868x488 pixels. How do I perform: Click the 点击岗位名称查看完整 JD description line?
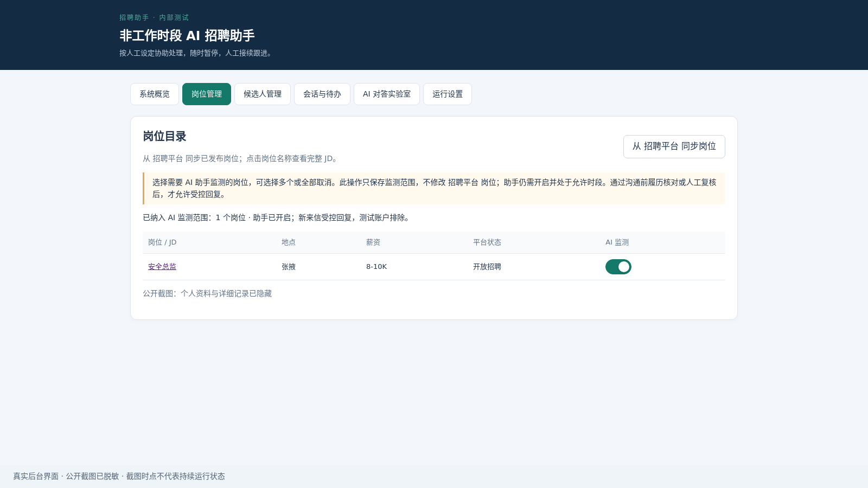click(x=241, y=158)
